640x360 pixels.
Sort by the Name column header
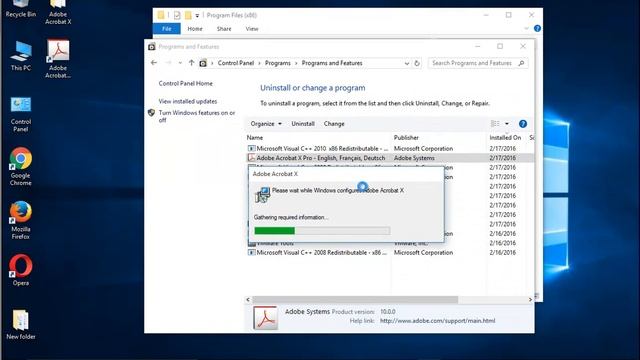(255, 138)
